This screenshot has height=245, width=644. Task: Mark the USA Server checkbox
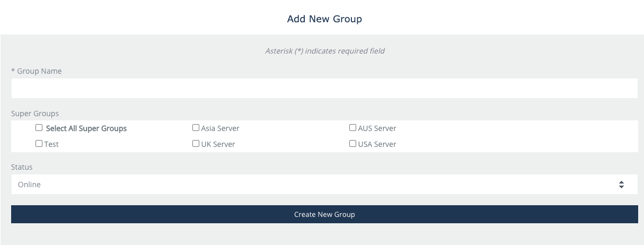tap(352, 144)
